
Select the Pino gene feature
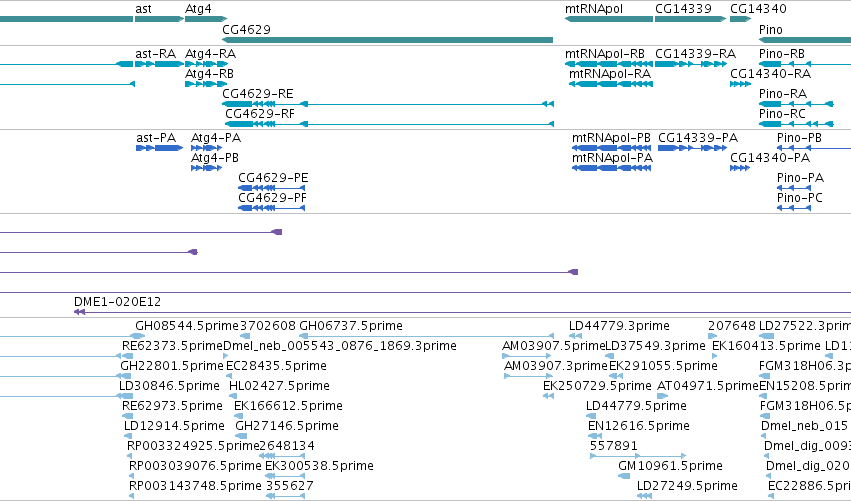click(x=805, y=40)
